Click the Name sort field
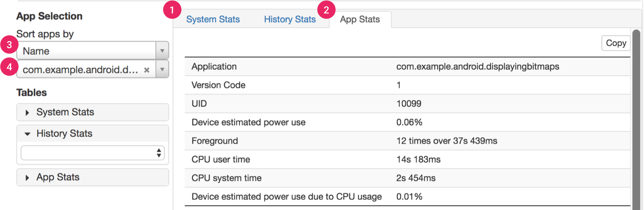 point(87,51)
